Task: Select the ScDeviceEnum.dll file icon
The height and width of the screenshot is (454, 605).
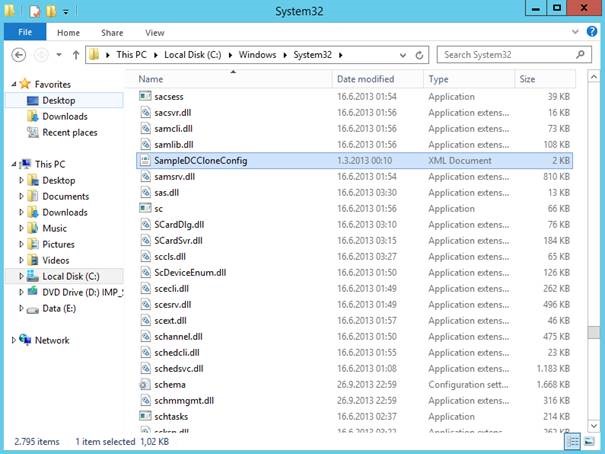Action: 145,272
